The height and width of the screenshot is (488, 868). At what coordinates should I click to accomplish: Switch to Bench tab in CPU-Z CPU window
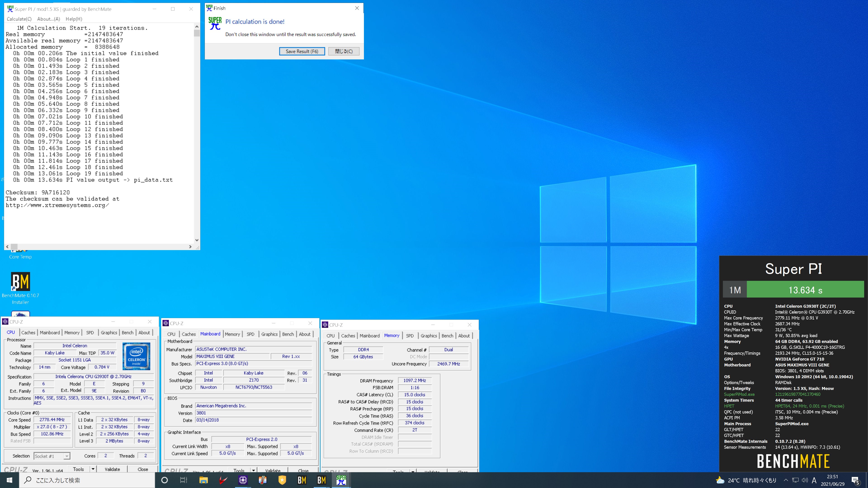(127, 332)
